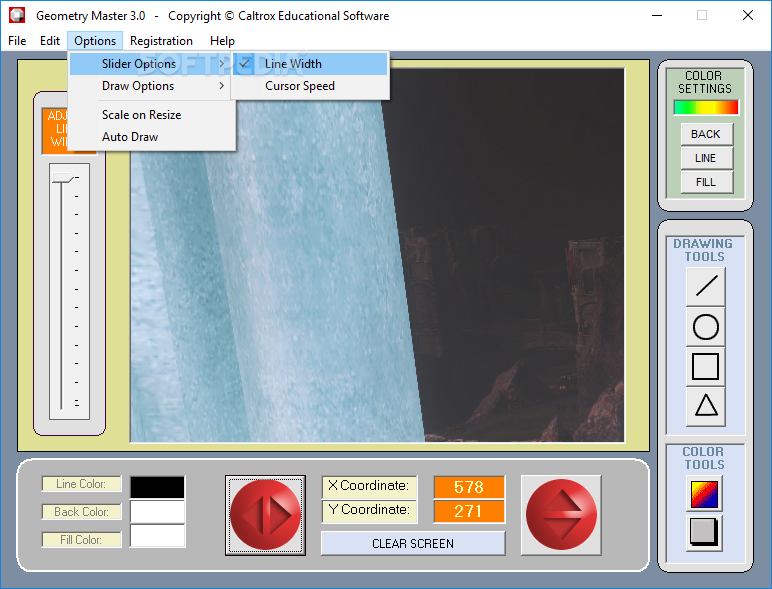Image resolution: width=772 pixels, height=589 pixels.
Task: Click the line width slider thumb
Action: [63, 178]
